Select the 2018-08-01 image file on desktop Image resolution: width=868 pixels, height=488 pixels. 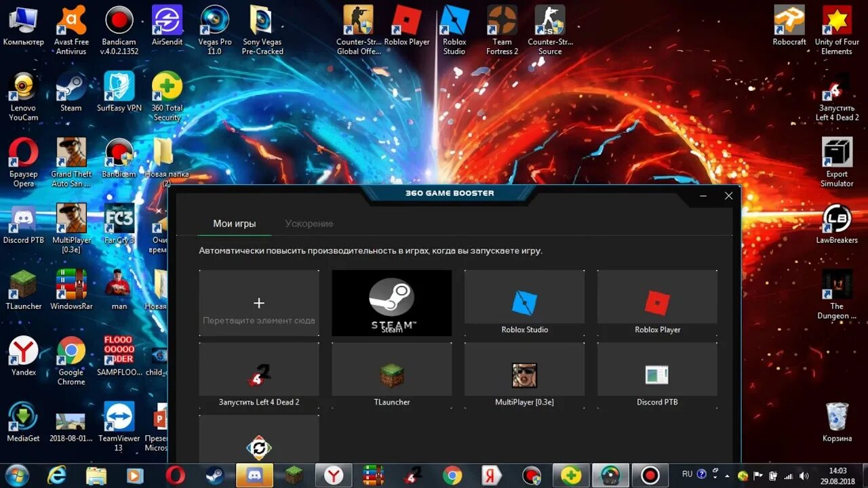pos(71,427)
